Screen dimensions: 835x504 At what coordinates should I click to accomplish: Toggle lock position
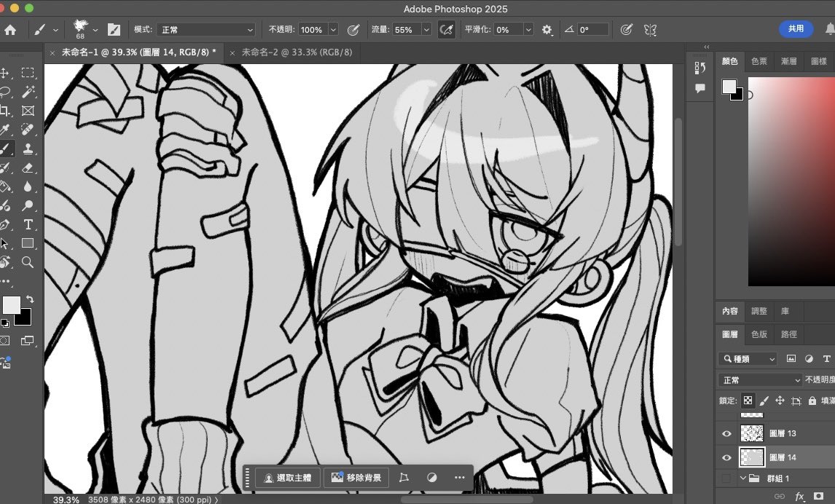pyautogui.click(x=780, y=401)
